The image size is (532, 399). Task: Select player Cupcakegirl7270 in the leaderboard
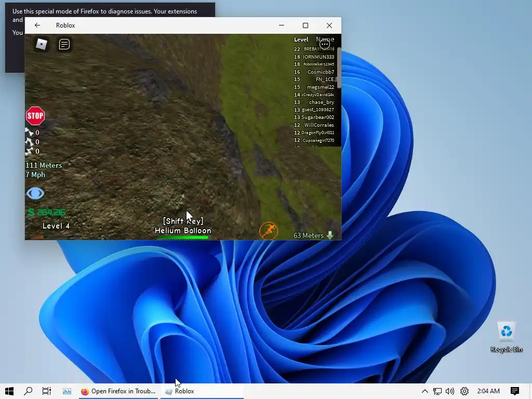314,140
